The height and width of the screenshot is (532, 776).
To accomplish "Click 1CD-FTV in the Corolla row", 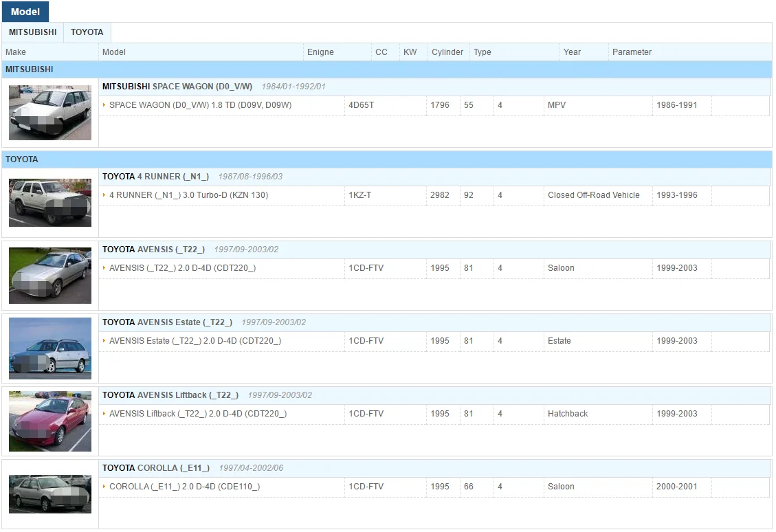I will (x=366, y=487).
